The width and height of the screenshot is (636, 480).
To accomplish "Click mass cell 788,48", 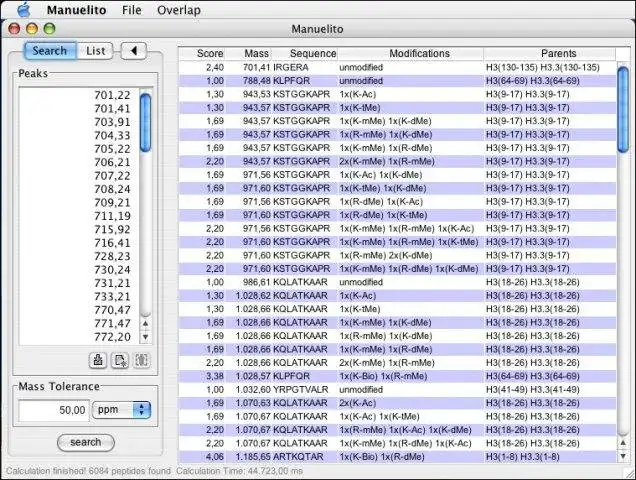I will [257, 81].
